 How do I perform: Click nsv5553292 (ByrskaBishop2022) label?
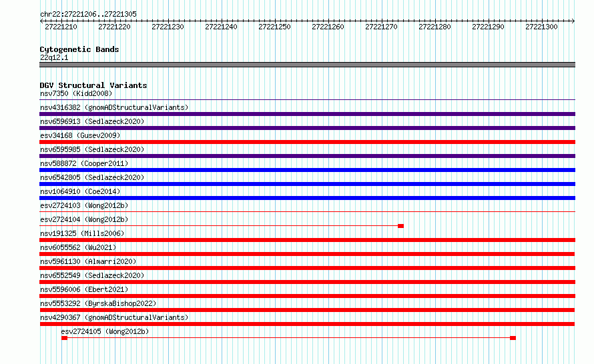point(98,303)
